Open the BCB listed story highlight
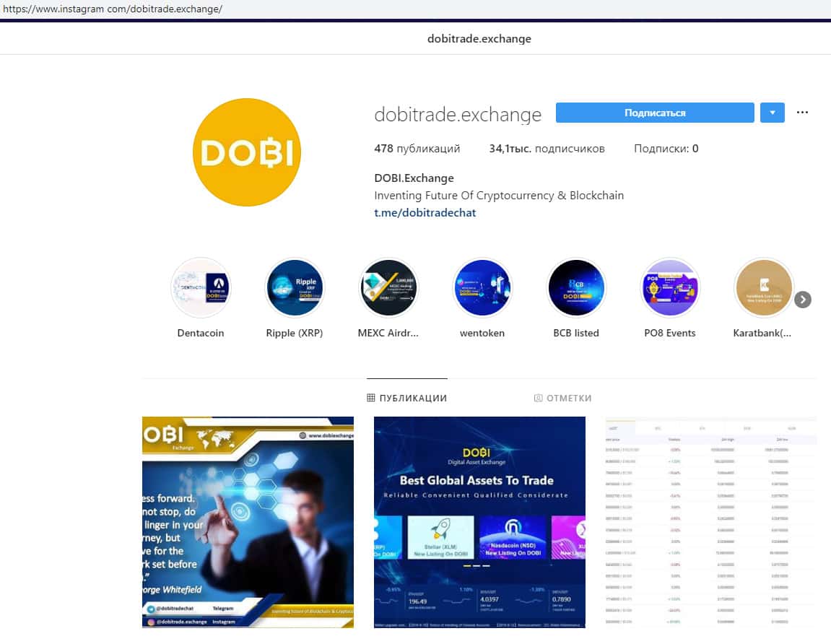Viewport: 831px width, 644px height. pos(576,288)
